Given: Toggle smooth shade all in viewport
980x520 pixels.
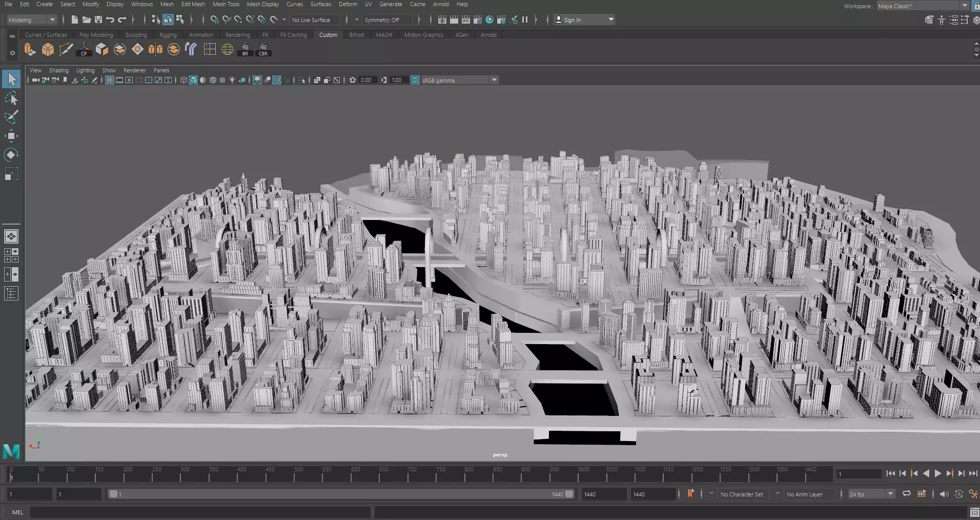Looking at the screenshot, I should tap(193, 80).
